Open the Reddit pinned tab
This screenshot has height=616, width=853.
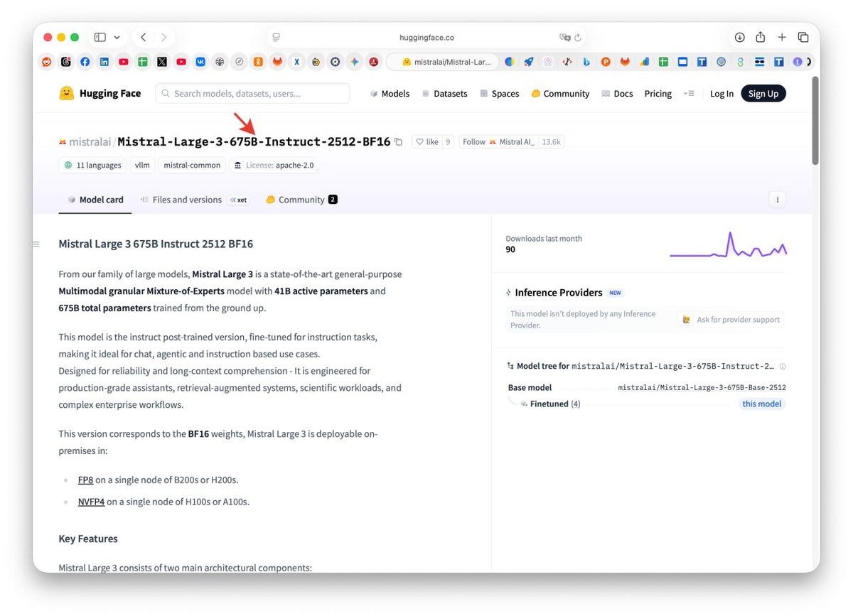(47, 62)
